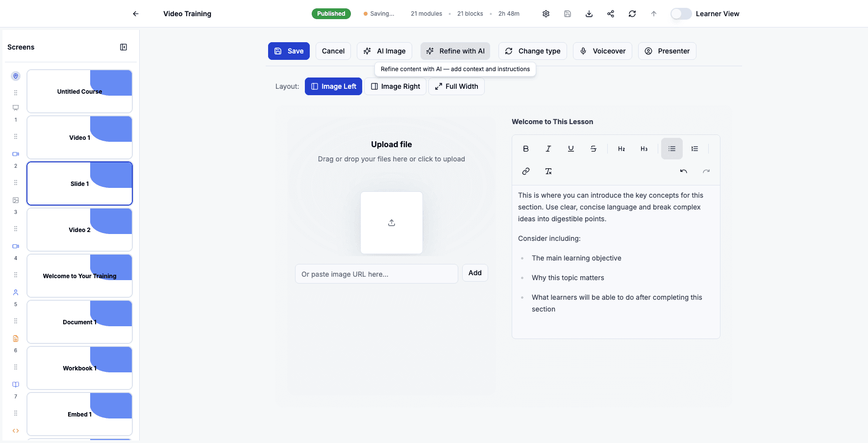The image size is (868, 443).
Task: Toggle Learner View mode
Action: (x=681, y=14)
